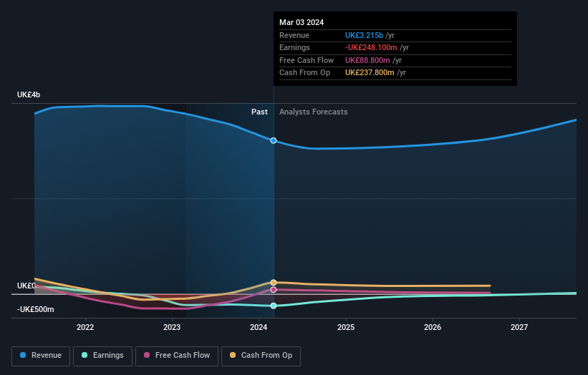Click the 2024 x-axis label
The width and height of the screenshot is (588, 375).
259,327
